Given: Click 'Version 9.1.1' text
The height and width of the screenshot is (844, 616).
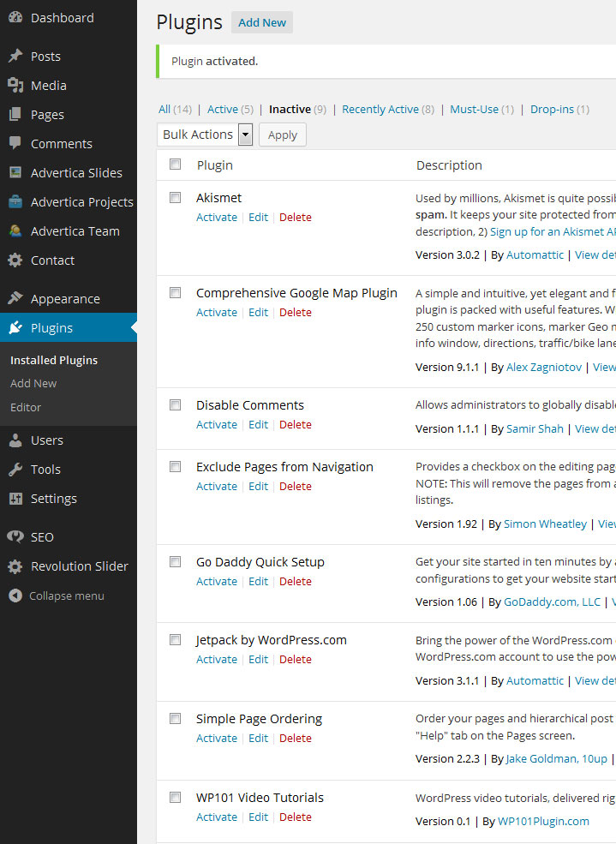Looking at the screenshot, I should (x=447, y=367).
